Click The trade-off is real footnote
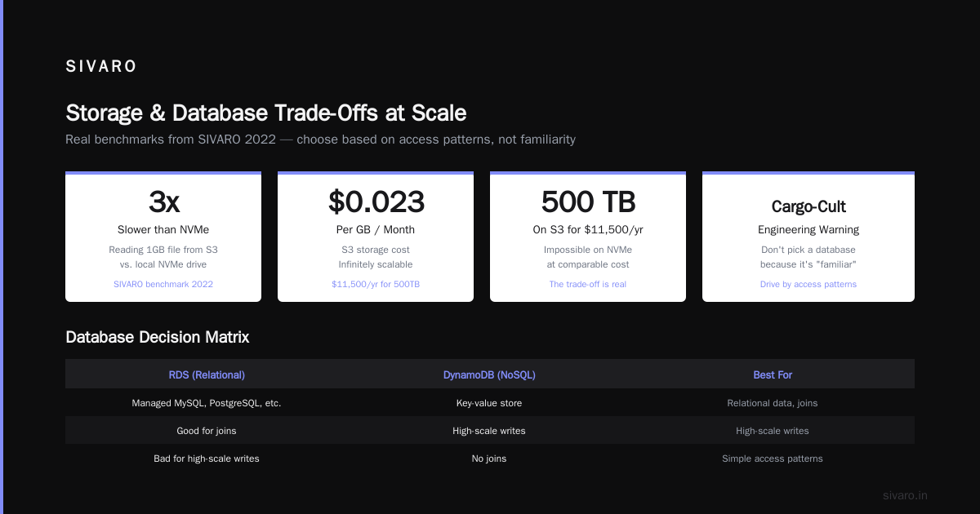The width and height of the screenshot is (980, 514). click(588, 284)
